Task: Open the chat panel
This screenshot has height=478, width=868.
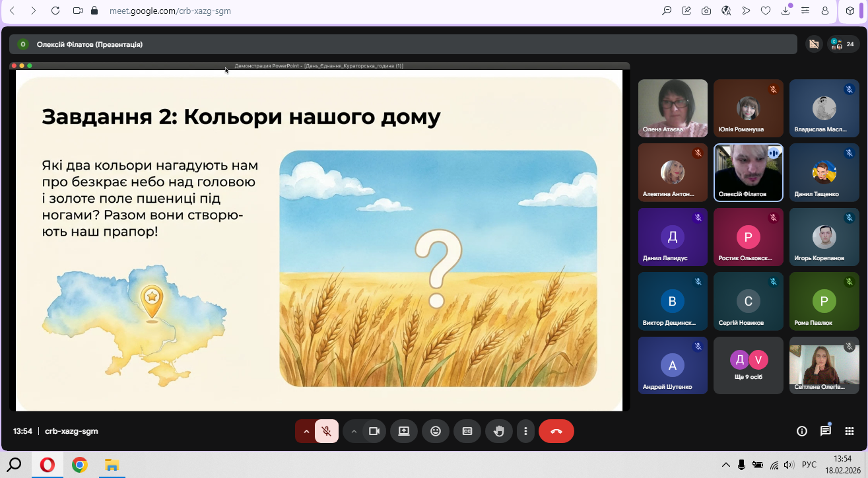Action: [x=825, y=431]
